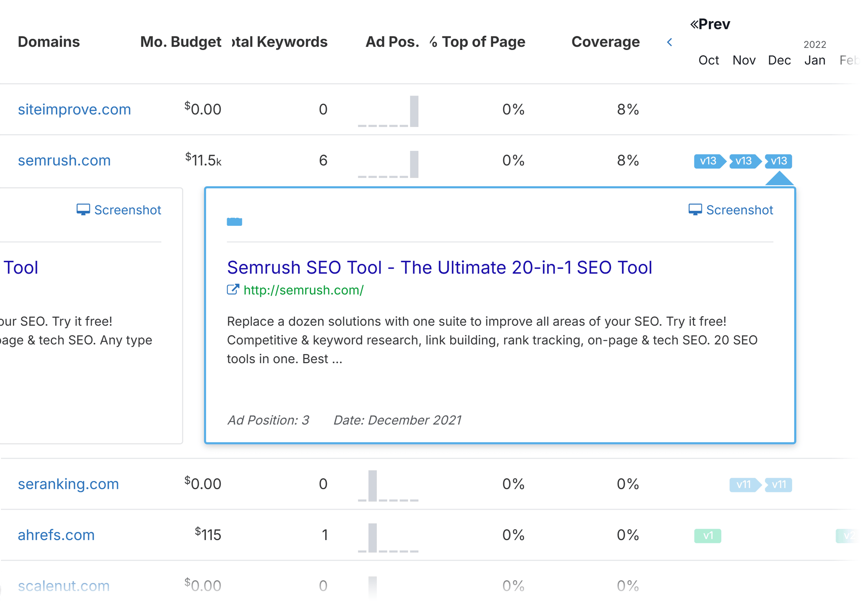Click the external link icon beside the semrush URL
The width and height of the screenshot is (866, 616).
[233, 290]
